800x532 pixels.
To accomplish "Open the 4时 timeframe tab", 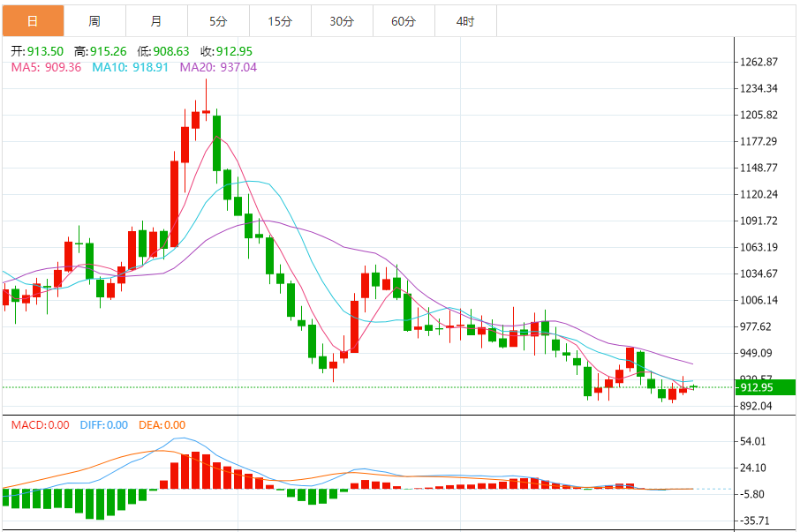I will click(x=465, y=21).
